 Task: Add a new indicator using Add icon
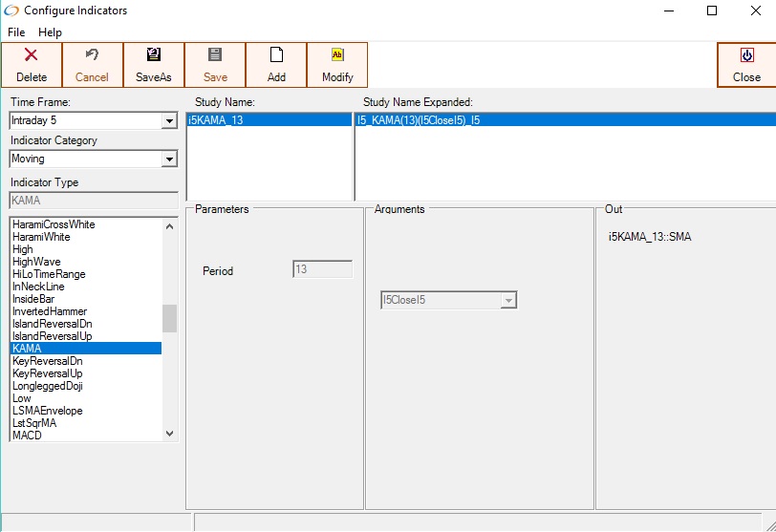276,55
